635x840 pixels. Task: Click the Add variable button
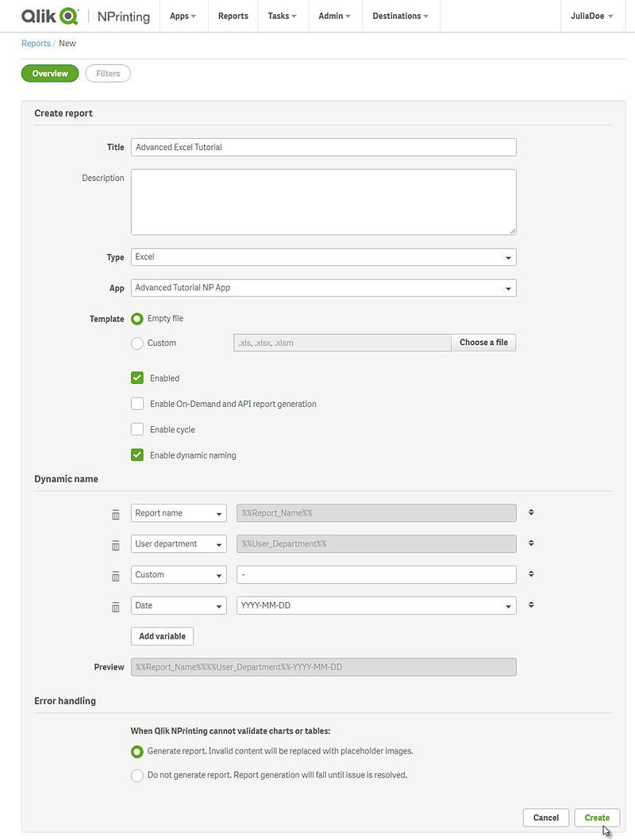click(x=162, y=635)
